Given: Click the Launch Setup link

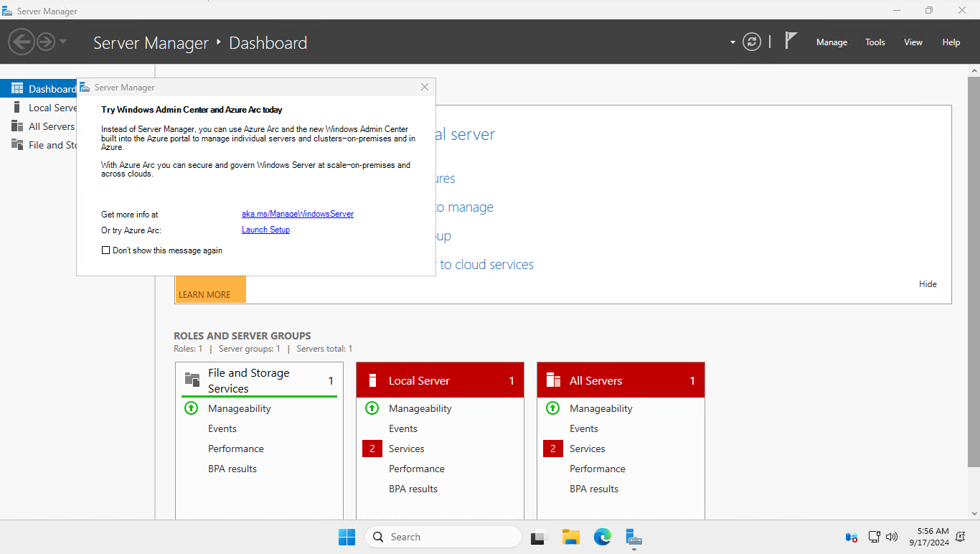Looking at the screenshot, I should [x=265, y=230].
